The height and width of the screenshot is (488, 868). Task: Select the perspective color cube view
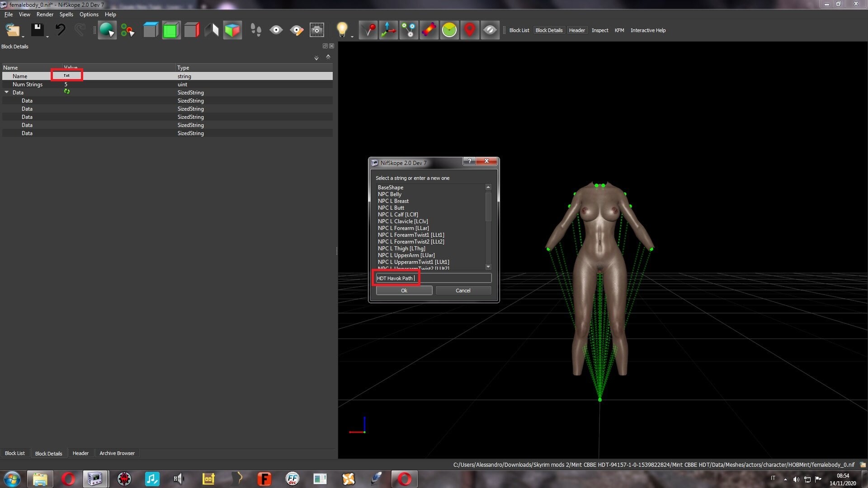tap(232, 30)
